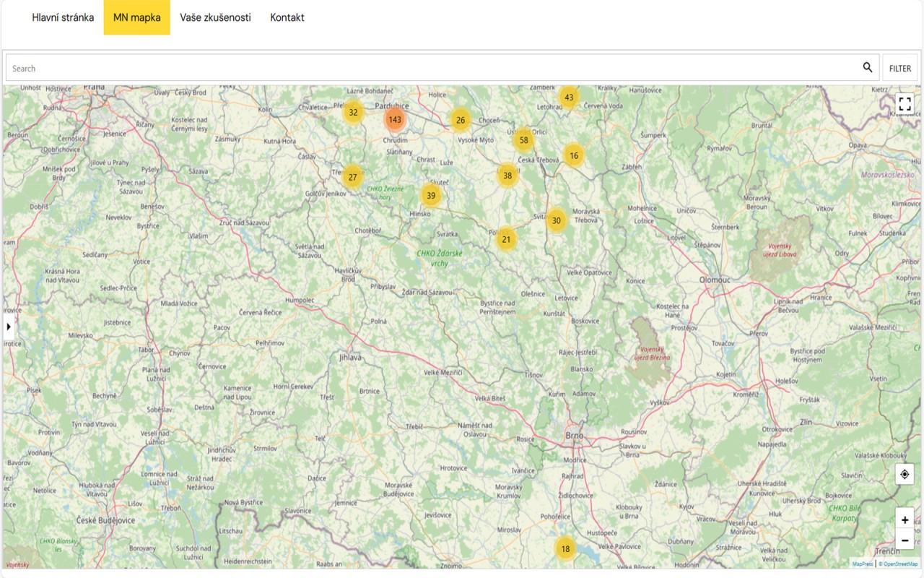Go to Vaše zkušenosti page
924x578 pixels.
pos(216,17)
